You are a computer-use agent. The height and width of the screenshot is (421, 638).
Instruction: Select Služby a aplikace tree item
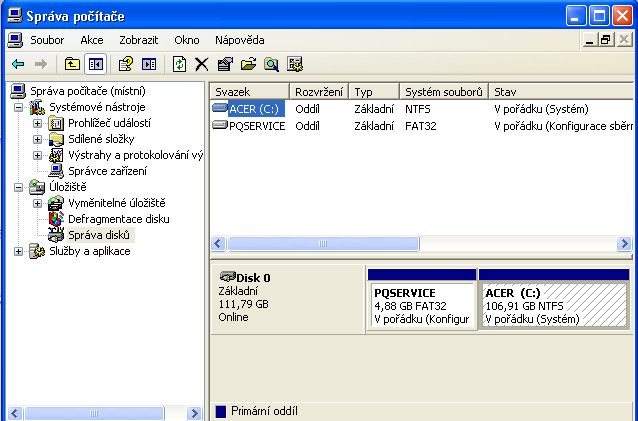[x=90, y=251]
